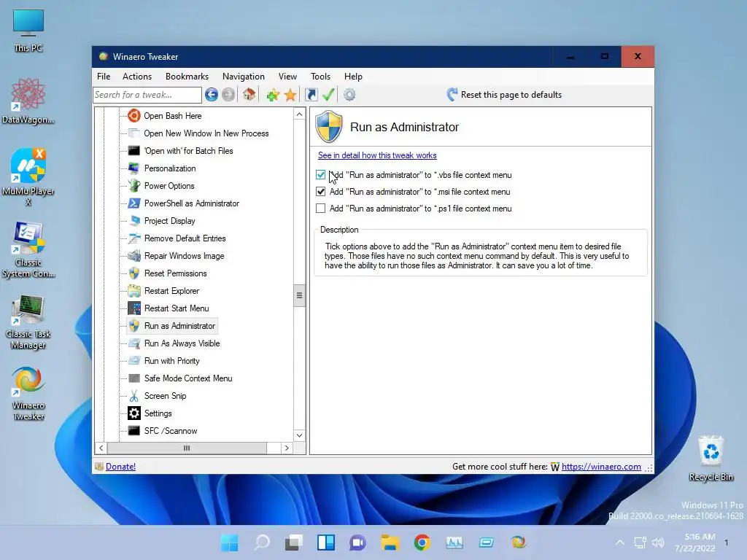
Task: Click the tree horizontal scrollbar thumb
Action: pos(187,448)
